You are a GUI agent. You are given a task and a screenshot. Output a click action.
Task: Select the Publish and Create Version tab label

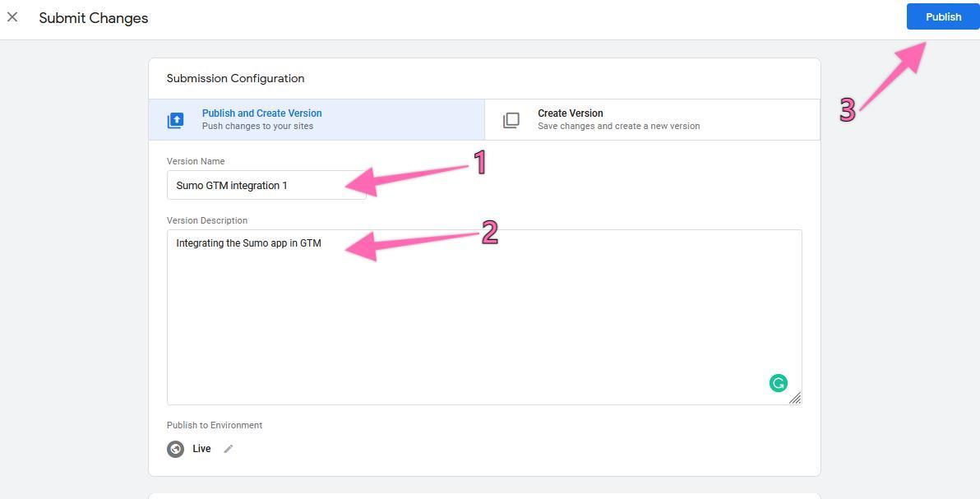[x=261, y=113]
